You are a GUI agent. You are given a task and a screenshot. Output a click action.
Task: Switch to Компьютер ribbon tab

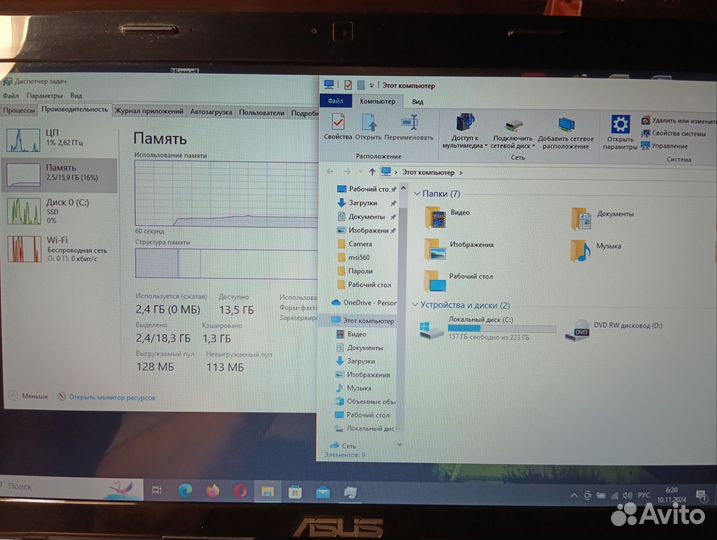(x=377, y=101)
